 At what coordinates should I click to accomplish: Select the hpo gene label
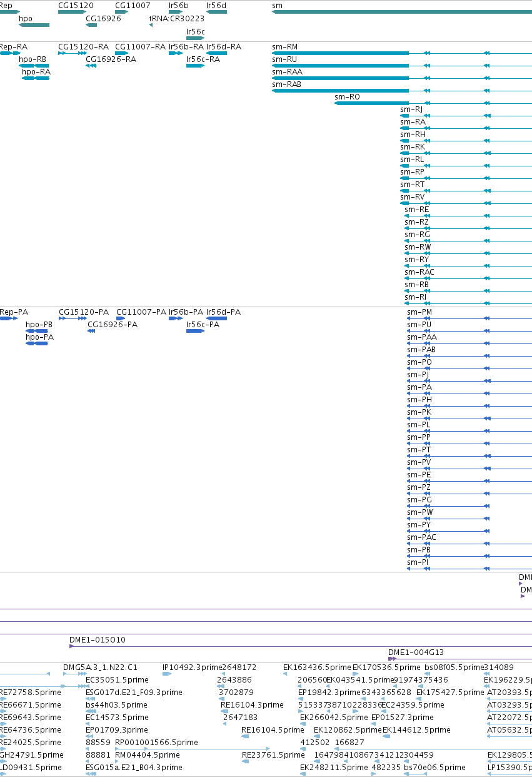26,19
